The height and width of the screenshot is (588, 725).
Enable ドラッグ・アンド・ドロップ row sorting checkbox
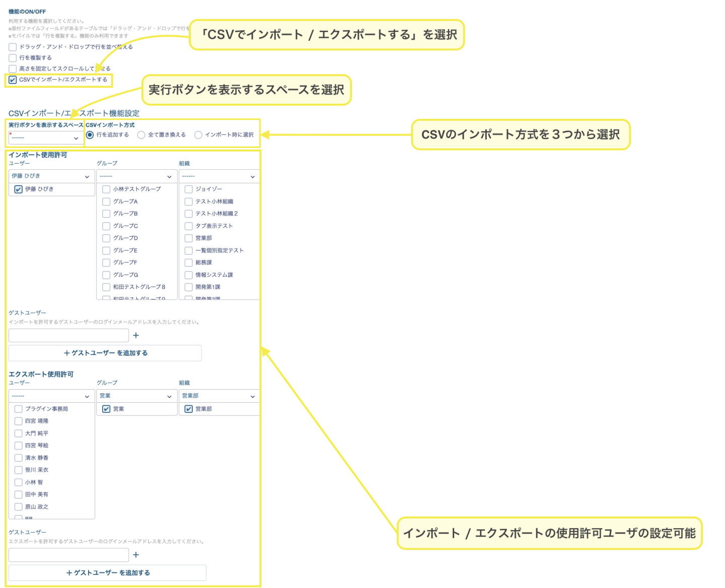[x=13, y=47]
